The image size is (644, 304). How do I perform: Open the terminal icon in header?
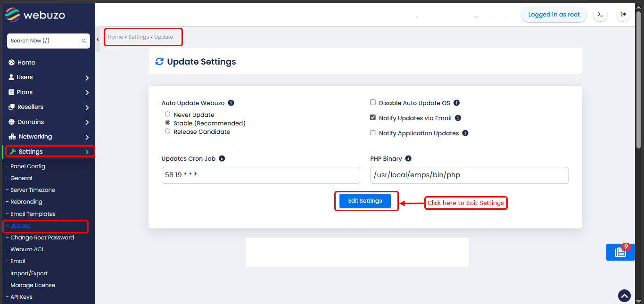(600, 15)
